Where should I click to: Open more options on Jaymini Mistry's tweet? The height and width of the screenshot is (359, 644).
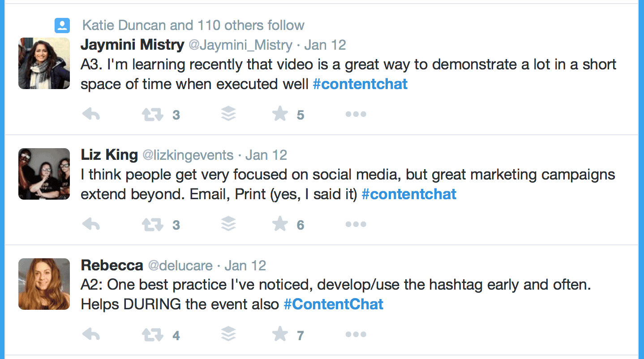356,115
